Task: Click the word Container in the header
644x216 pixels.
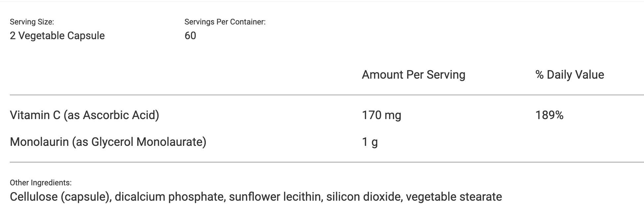Action: 247,22
